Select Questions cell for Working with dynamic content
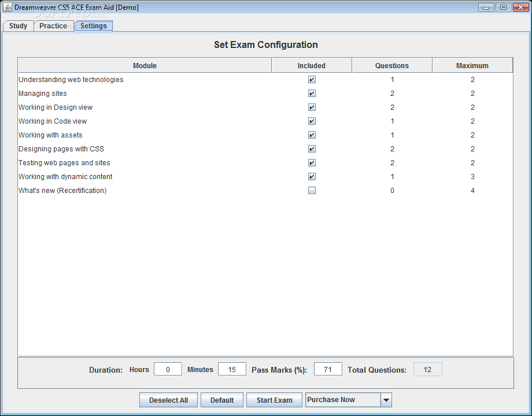The image size is (532, 416). (x=392, y=177)
